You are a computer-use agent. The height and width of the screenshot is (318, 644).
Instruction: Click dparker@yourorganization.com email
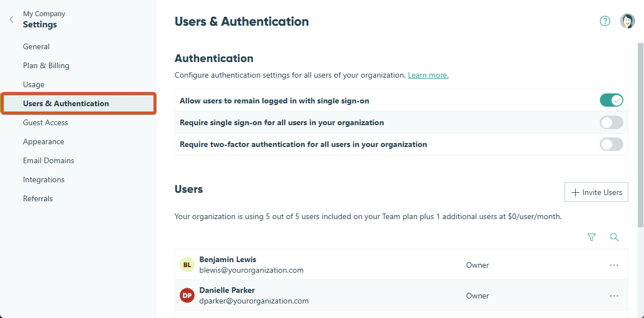[254, 301]
